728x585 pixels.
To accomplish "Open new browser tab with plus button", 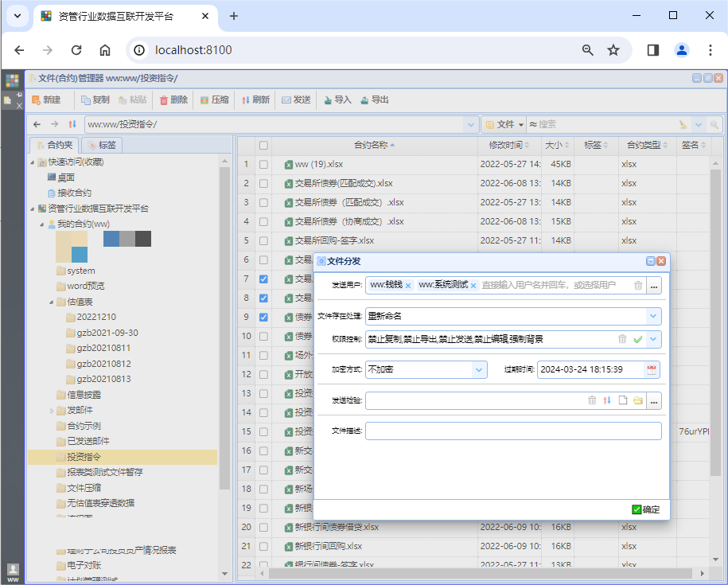I will coord(234,16).
